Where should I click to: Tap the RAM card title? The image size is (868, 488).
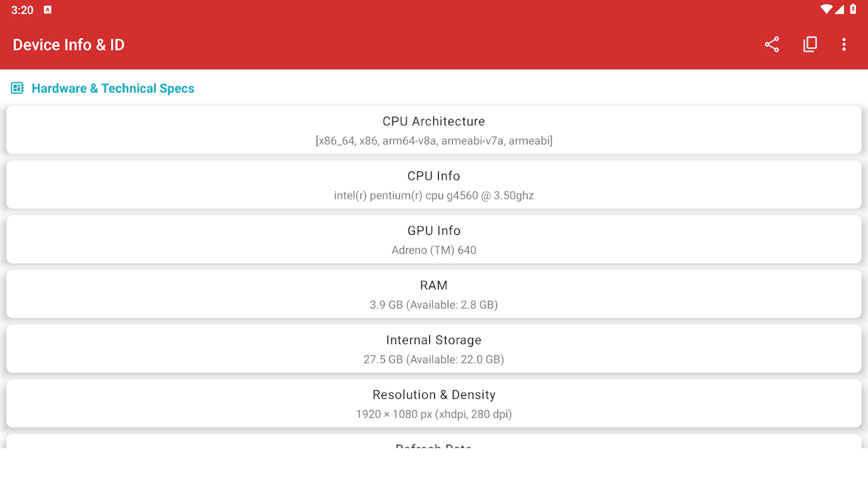[x=433, y=285]
